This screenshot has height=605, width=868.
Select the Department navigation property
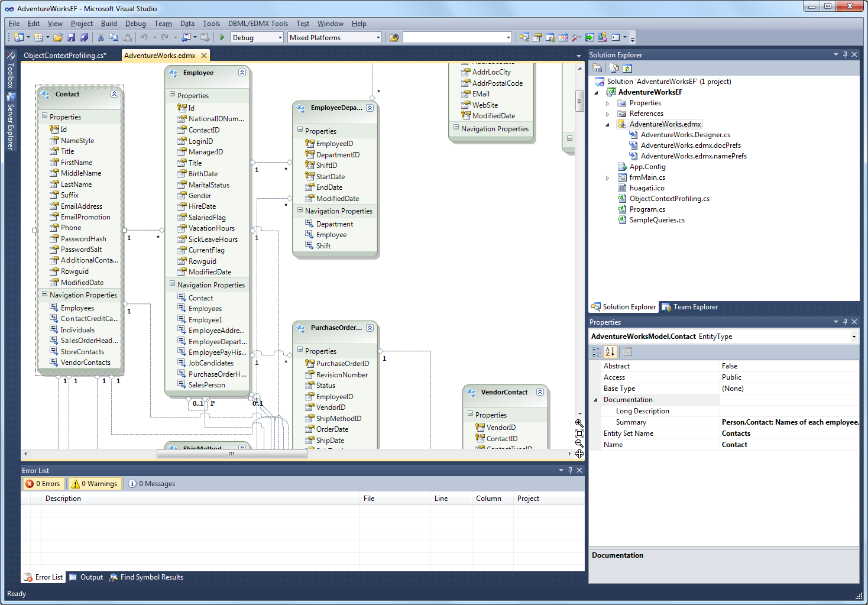335,224
